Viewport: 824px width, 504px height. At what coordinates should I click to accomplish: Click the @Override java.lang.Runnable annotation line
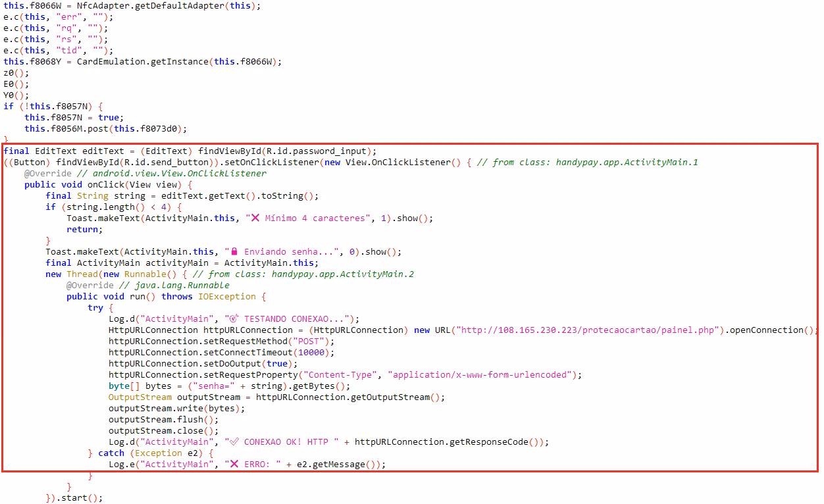click(148, 286)
